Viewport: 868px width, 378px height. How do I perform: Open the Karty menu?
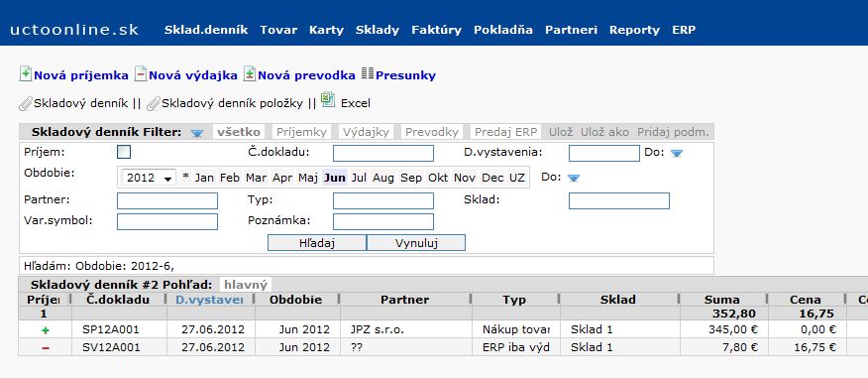327,30
